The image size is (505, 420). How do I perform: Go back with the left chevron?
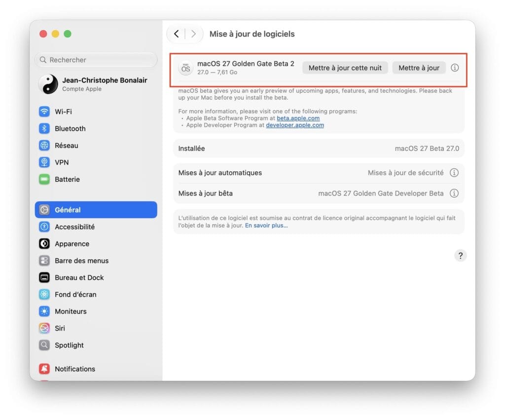point(176,34)
